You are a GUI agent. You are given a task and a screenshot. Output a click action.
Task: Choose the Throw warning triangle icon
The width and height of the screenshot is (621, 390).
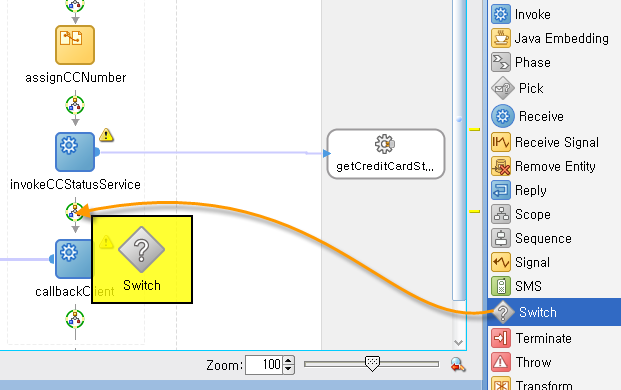pos(501,362)
